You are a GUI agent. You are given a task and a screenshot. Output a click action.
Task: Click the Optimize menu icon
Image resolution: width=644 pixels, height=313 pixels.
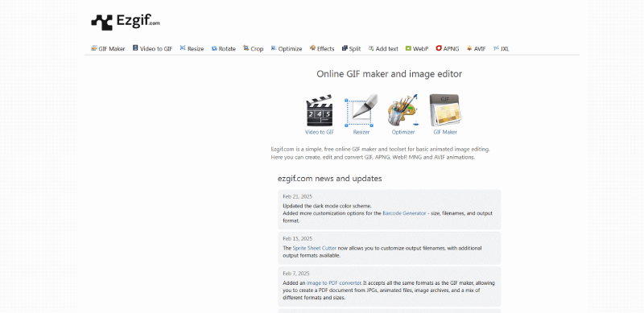[x=274, y=48]
